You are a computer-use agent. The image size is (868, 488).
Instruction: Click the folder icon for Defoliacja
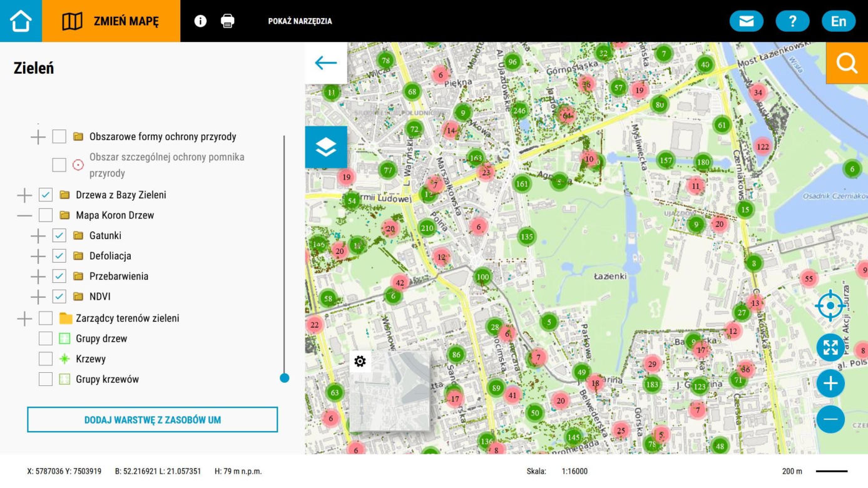(x=78, y=256)
